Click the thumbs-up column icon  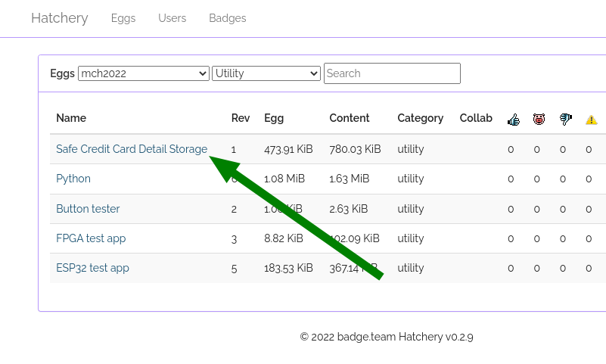click(x=514, y=119)
